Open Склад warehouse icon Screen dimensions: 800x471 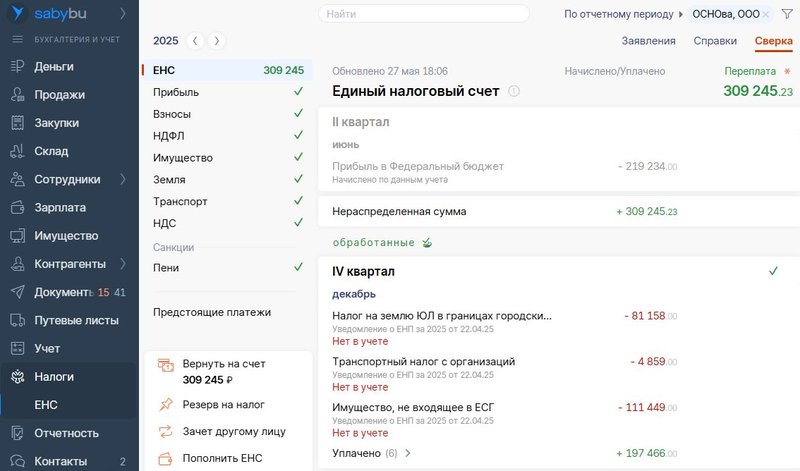17,151
